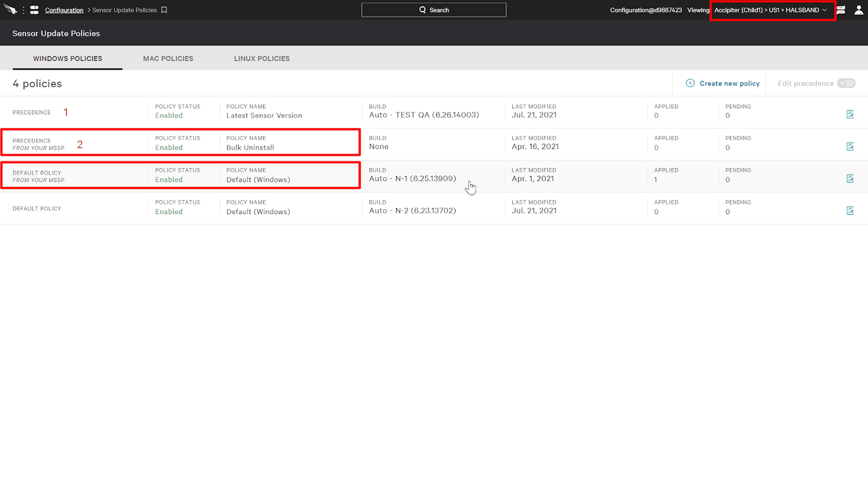Select the Auto - TEST QA (6.26.14003) build
The width and height of the screenshot is (868, 488).
coord(424,114)
